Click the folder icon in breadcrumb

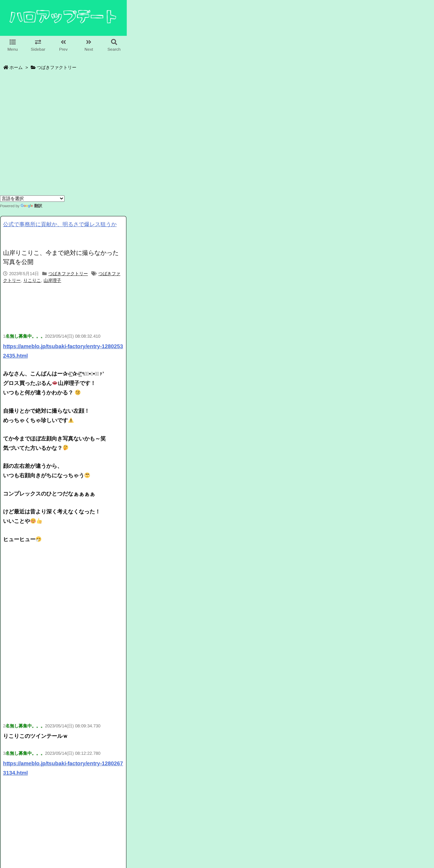pos(33,67)
